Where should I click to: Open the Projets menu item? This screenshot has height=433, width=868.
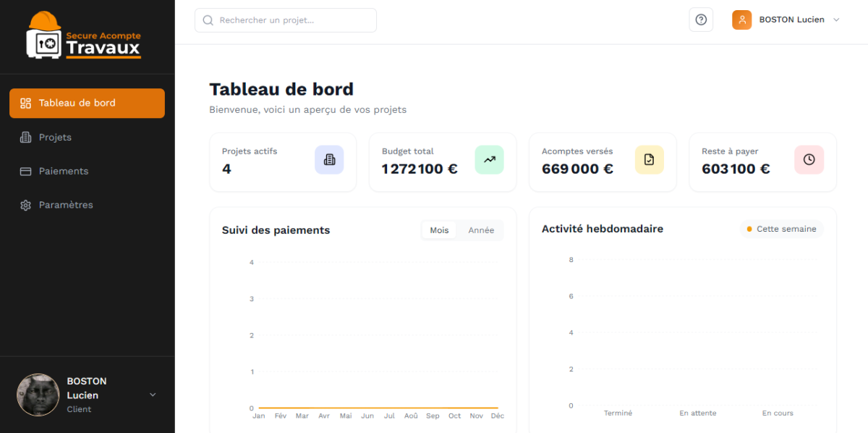55,137
